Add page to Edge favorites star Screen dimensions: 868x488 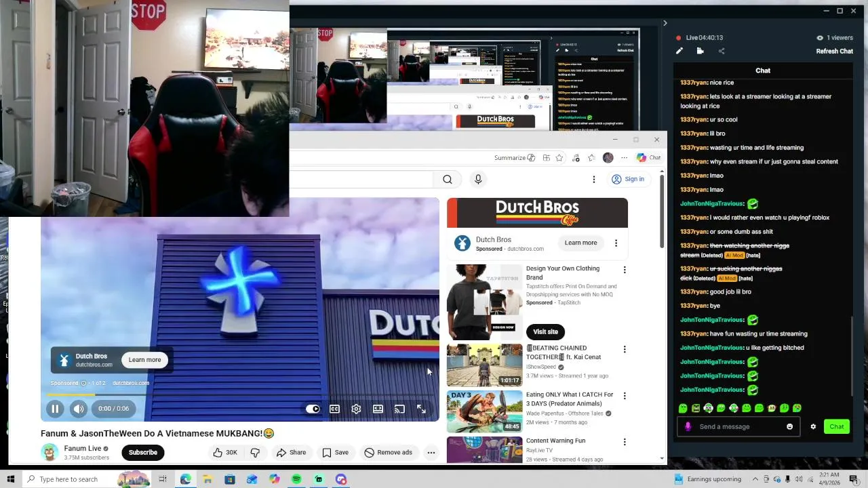click(x=559, y=158)
